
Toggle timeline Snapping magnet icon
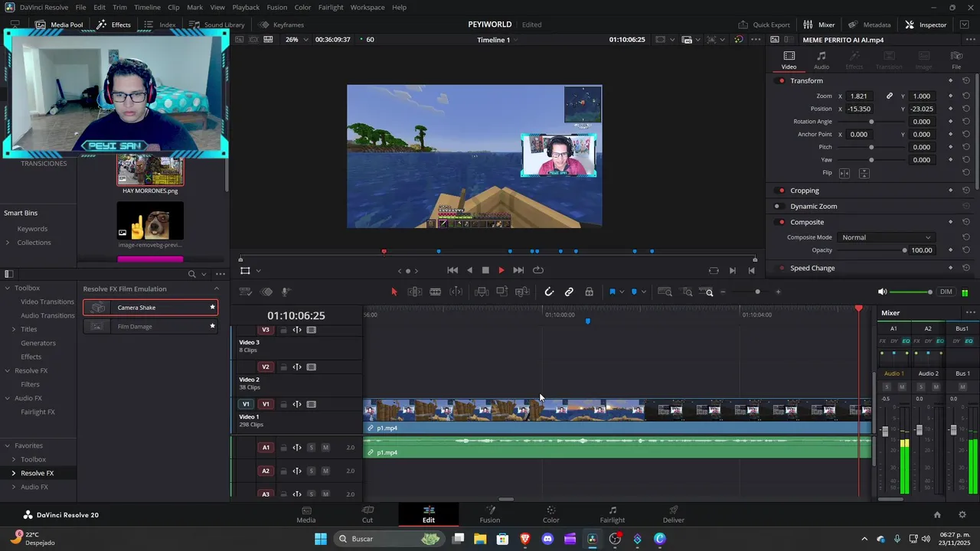[x=549, y=292]
